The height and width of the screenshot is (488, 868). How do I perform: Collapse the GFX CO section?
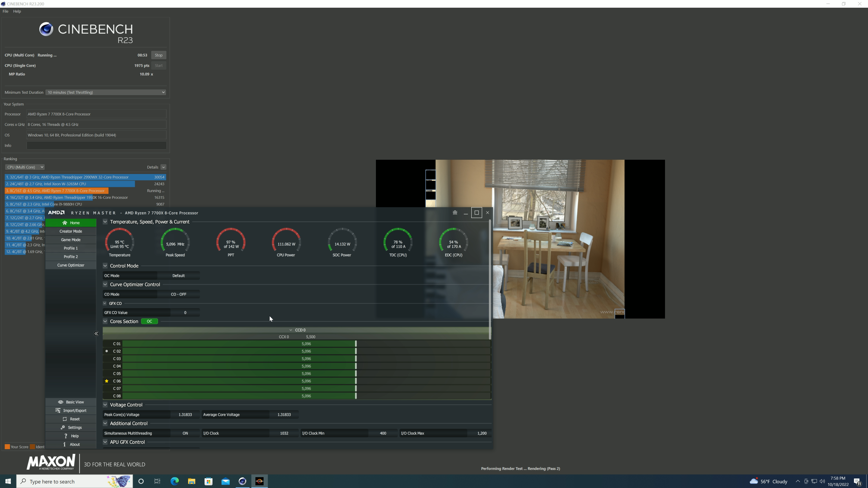(105, 303)
